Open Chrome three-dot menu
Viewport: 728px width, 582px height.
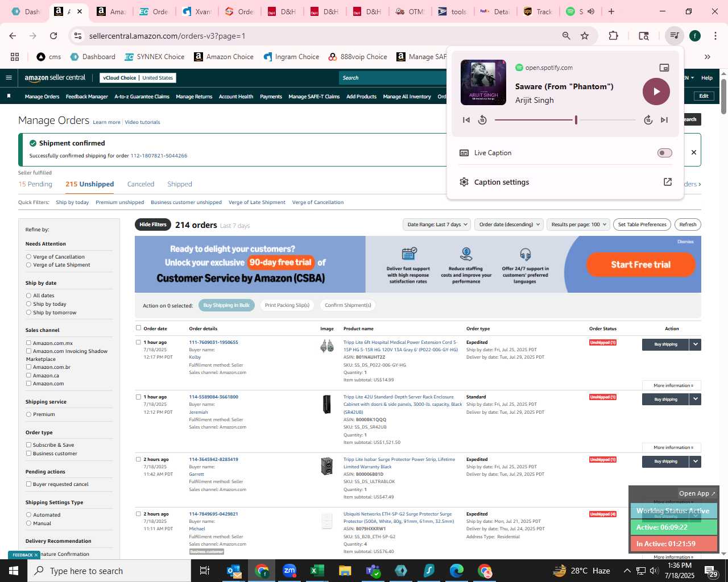point(714,36)
